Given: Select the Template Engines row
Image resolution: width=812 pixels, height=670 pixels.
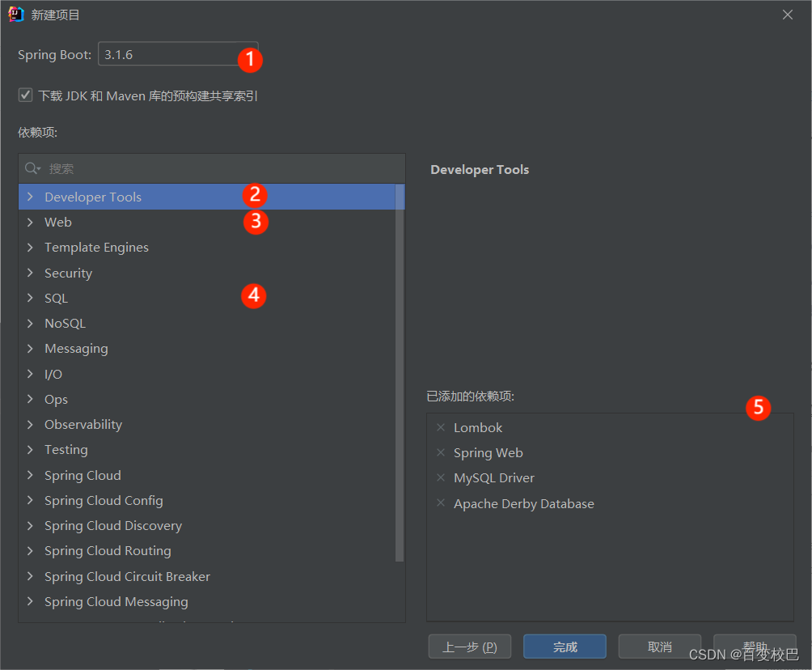Looking at the screenshot, I should (207, 248).
